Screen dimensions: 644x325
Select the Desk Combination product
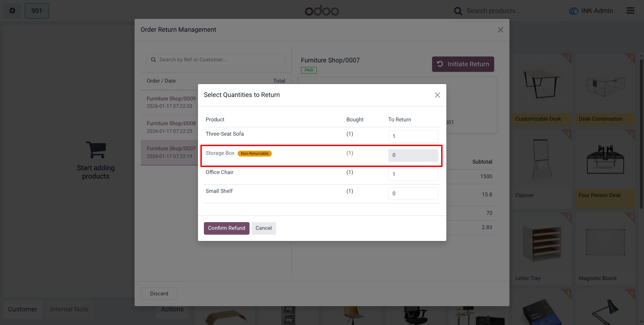(606, 89)
